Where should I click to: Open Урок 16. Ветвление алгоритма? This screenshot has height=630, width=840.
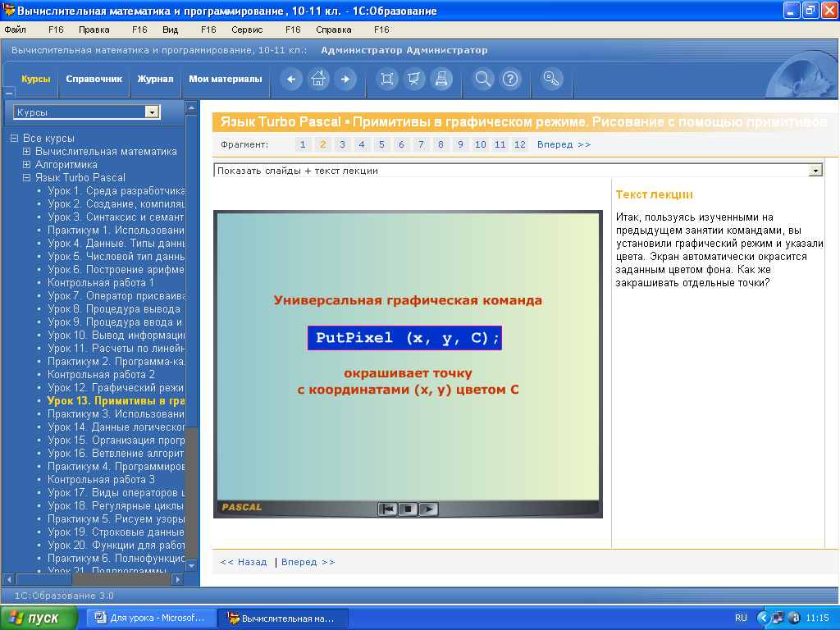click(x=116, y=453)
